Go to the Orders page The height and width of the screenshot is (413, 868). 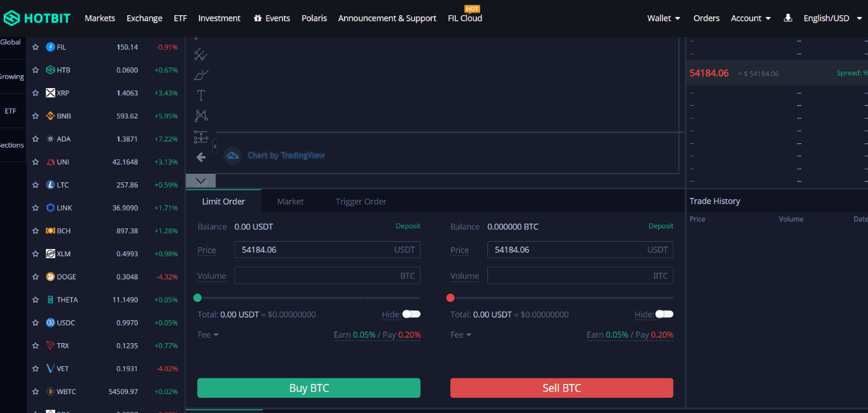(x=707, y=18)
